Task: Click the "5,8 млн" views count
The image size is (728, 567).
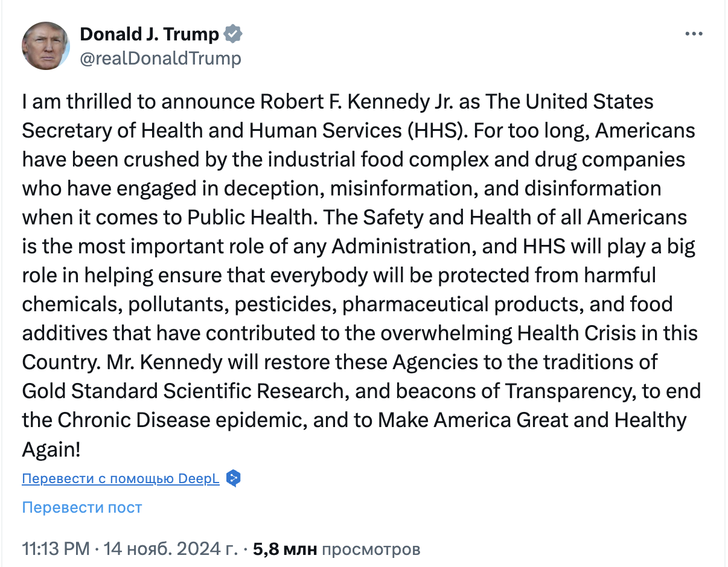Action: [x=285, y=550]
